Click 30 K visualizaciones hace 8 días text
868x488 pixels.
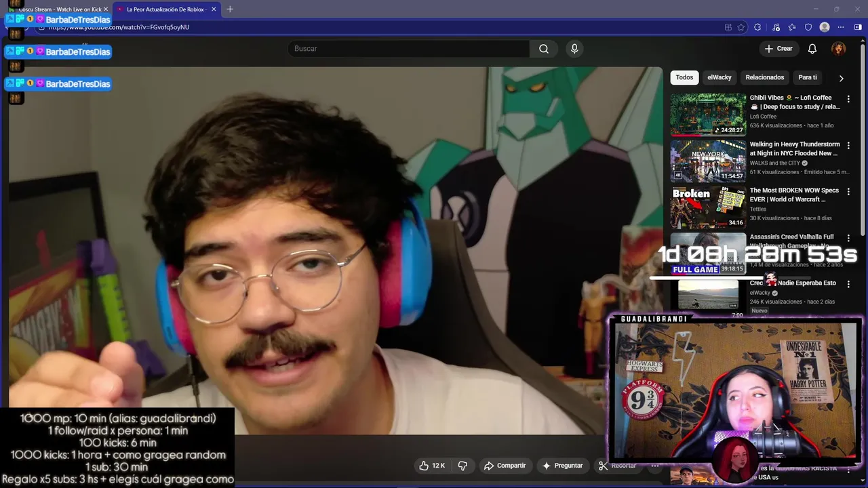click(x=790, y=218)
